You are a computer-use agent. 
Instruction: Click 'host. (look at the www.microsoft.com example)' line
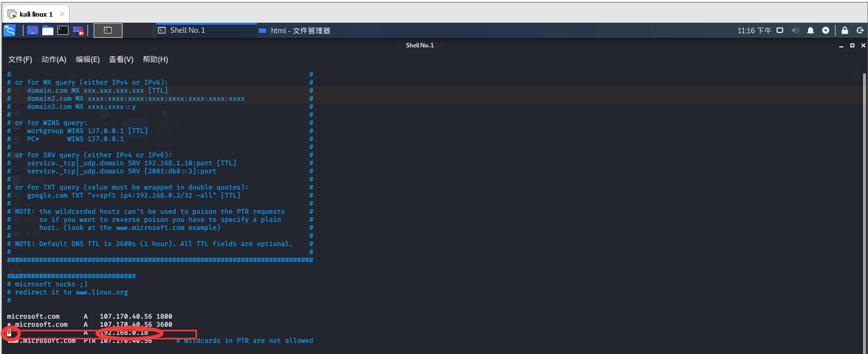(130, 228)
